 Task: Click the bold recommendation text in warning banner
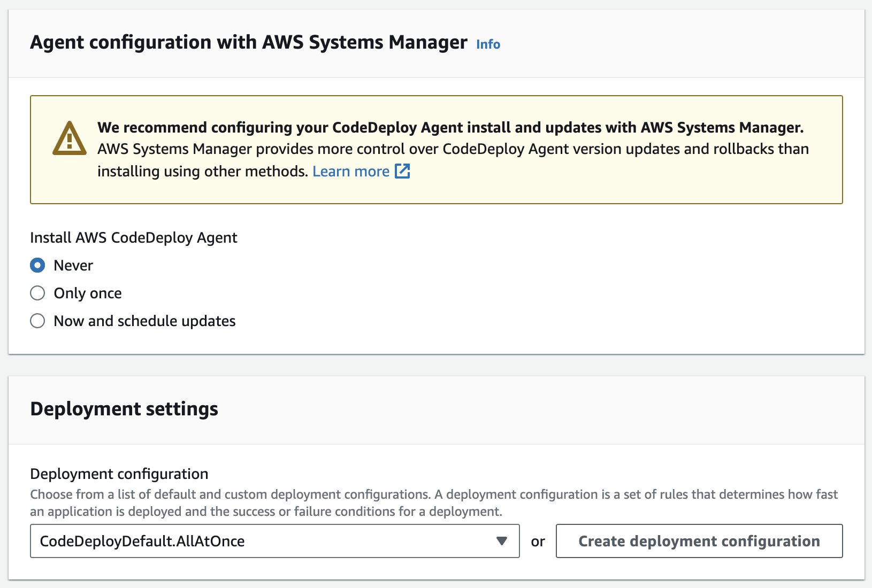click(450, 128)
